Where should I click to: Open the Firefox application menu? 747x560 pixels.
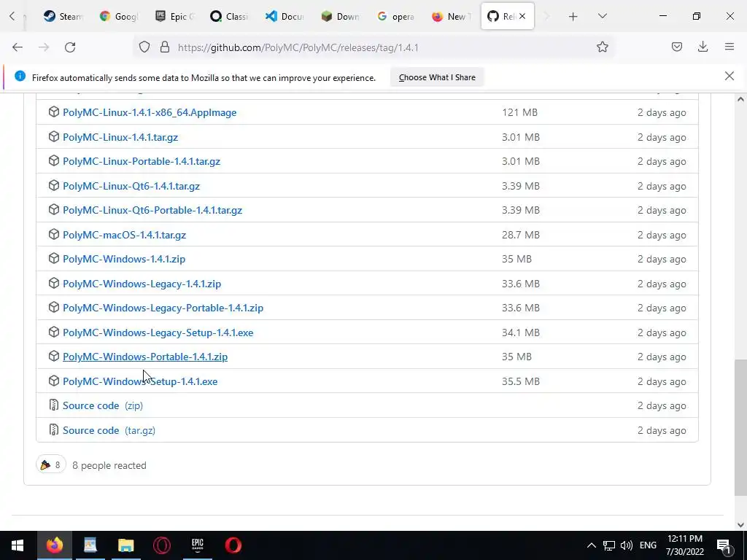click(729, 47)
